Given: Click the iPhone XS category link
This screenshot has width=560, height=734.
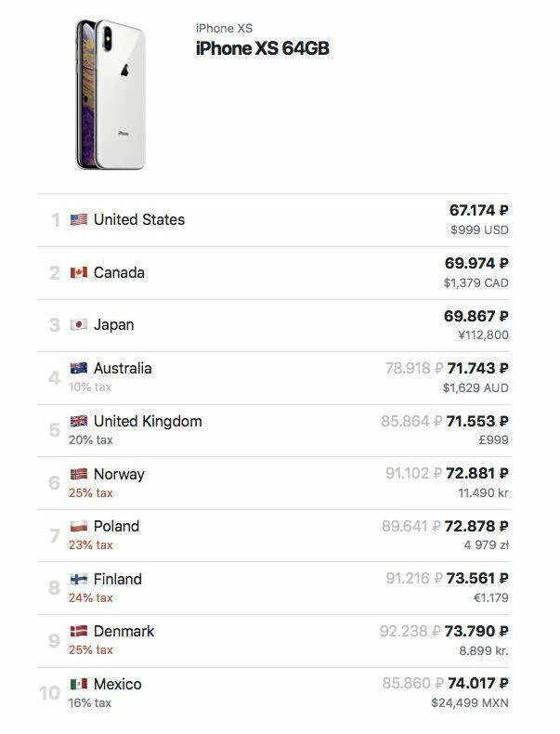Looking at the screenshot, I should click(224, 29).
